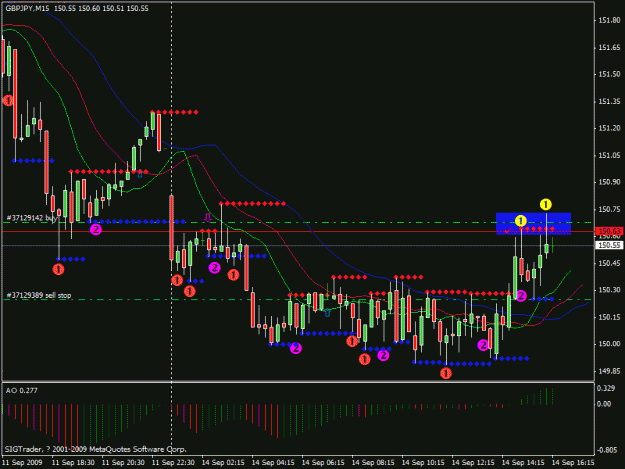625x469 pixels.
Task: Click the 11 Sep 18:30 time label
Action: tap(73, 463)
